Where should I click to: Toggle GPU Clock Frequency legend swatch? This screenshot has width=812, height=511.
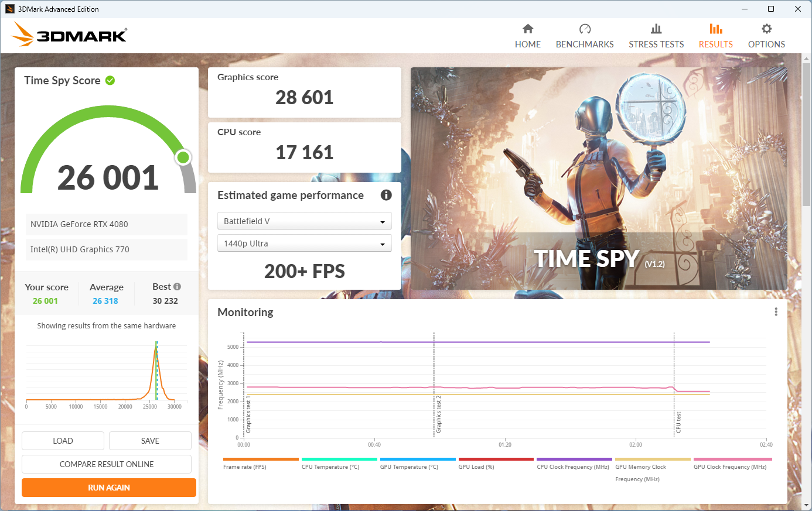click(733, 459)
